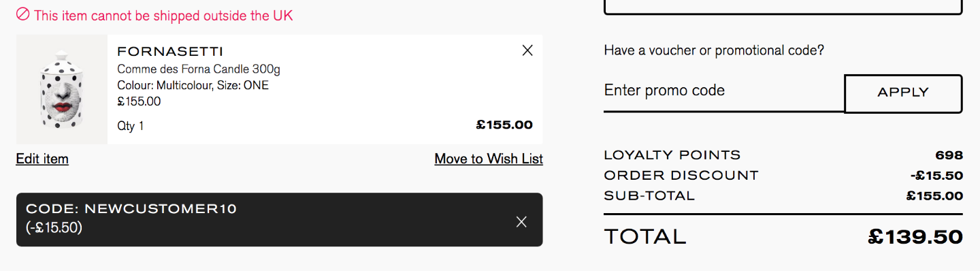980x271 pixels.
Task: Remove the NEWCUSTOMER10 promo code
Action: 521,221
